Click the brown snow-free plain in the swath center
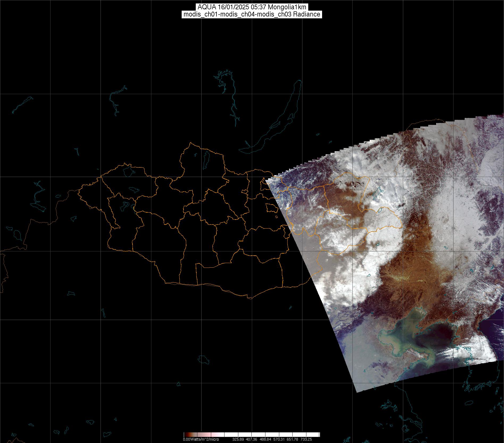The height and width of the screenshot is (443, 504). click(415, 279)
